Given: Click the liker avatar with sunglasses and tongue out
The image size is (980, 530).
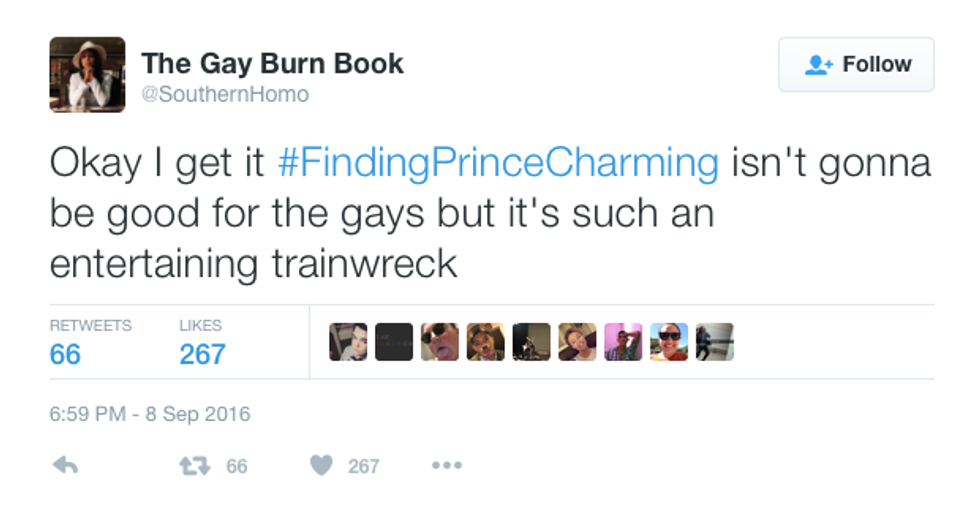Looking at the screenshot, I should click(x=440, y=342).
